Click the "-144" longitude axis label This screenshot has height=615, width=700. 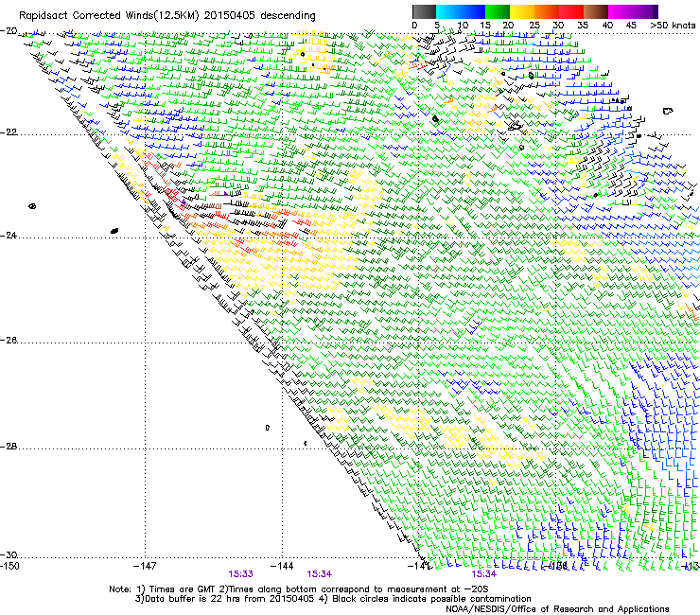[x=282, y=567]
